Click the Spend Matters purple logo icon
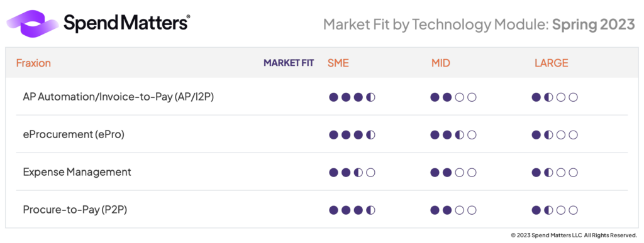644x243 pixels. coord(33,24)
